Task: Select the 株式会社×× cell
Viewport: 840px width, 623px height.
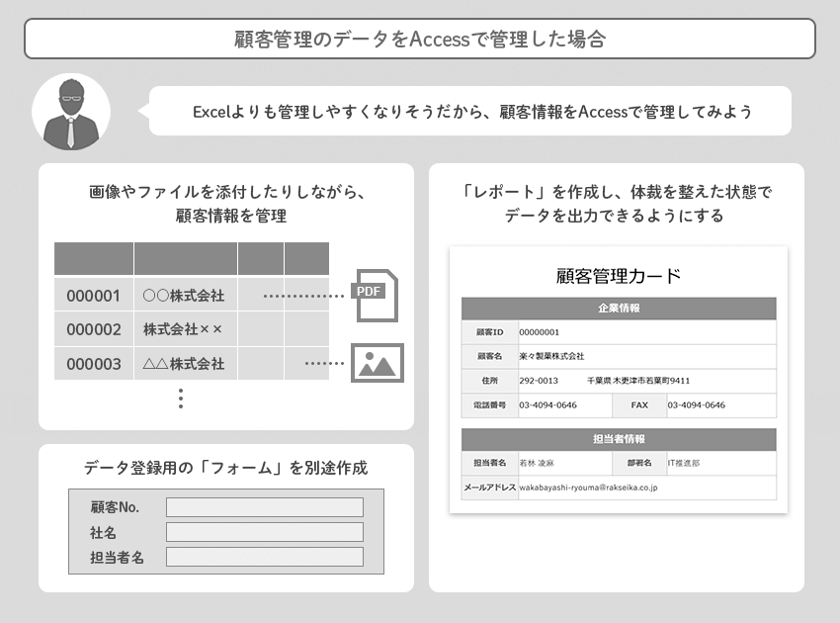Action: tap(186, 329)
